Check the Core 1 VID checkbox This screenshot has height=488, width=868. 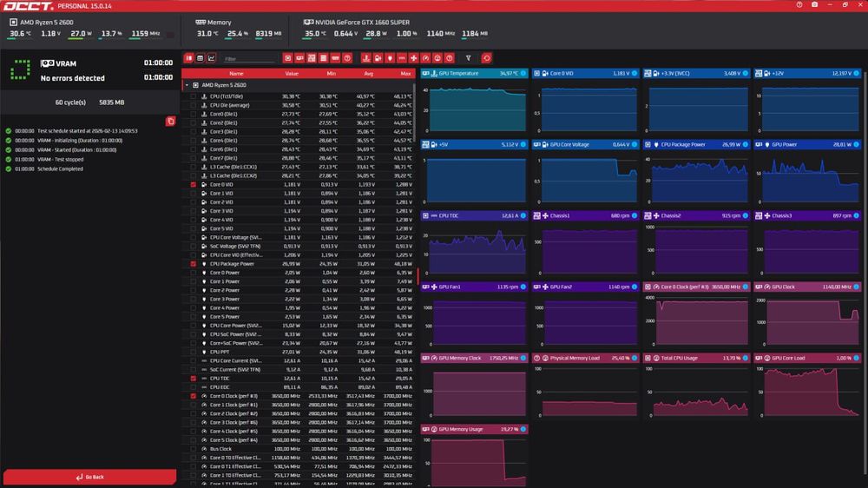point(194,194)
